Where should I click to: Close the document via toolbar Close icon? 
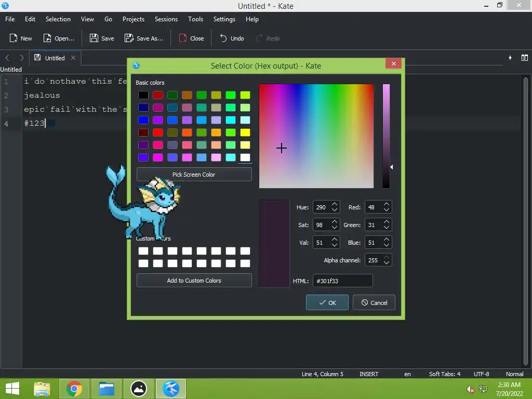(191, 38)
